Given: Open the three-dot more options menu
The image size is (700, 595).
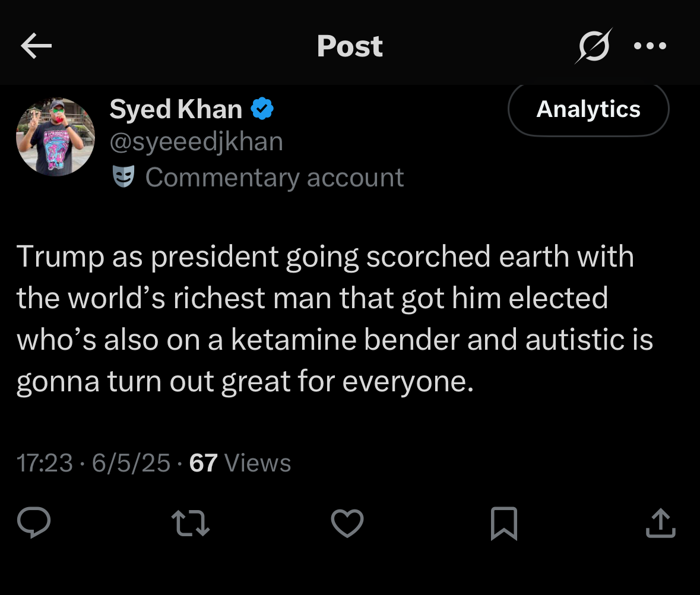Looking at the screenshot, I should click(x=650, y=46).
